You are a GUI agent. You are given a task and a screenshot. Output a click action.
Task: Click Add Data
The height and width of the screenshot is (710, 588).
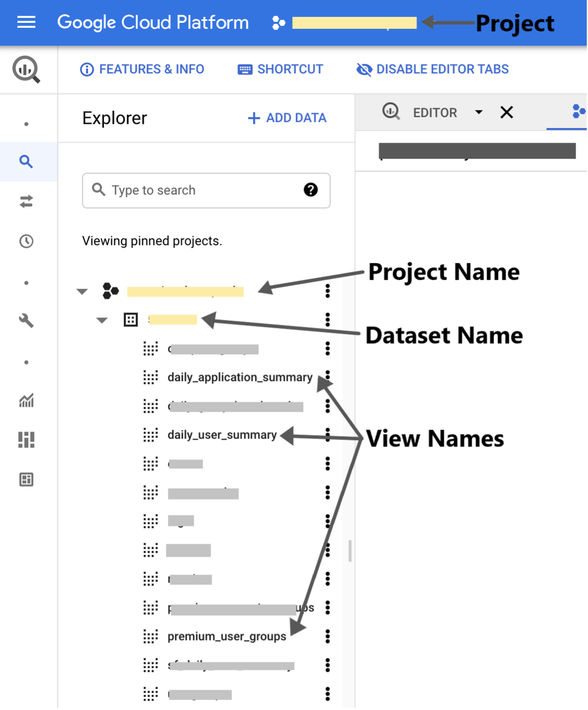click(287, 118)
